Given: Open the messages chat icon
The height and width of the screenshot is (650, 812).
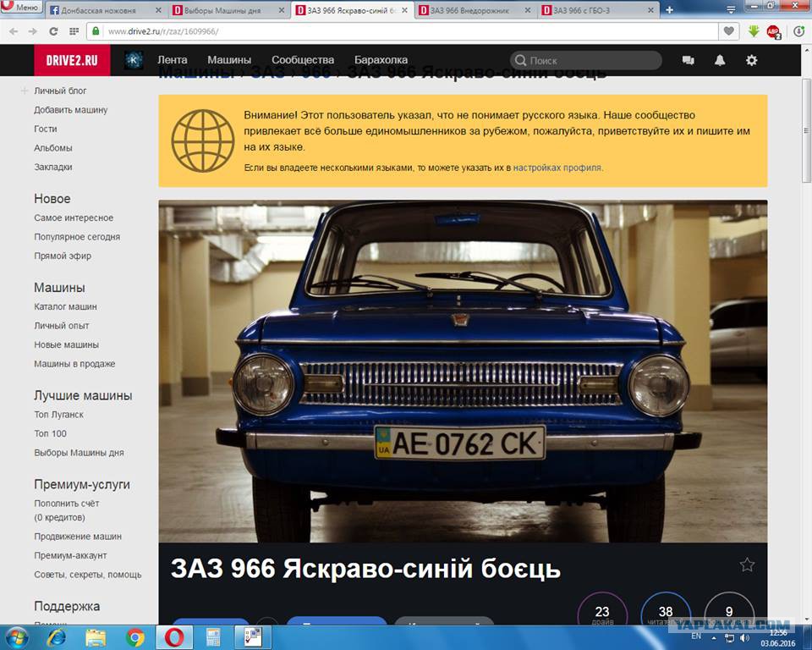Looking at the screenshot, I should (x=689, y=61).
